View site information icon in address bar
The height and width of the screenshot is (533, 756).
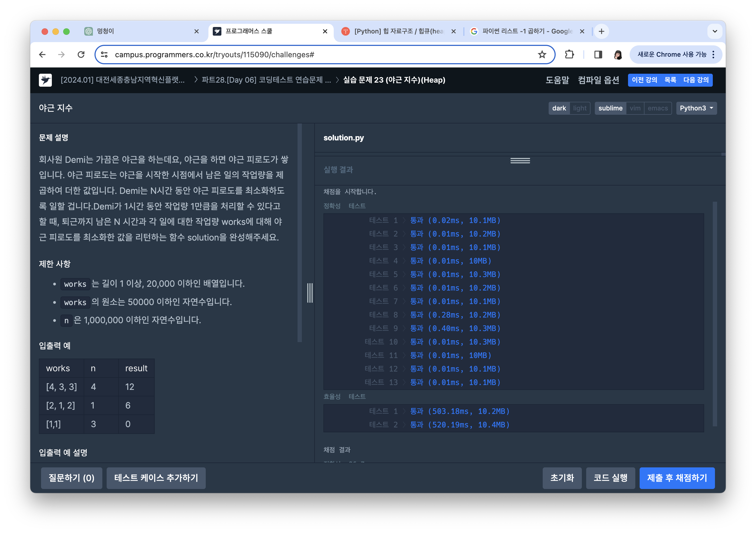coord(104,55)
